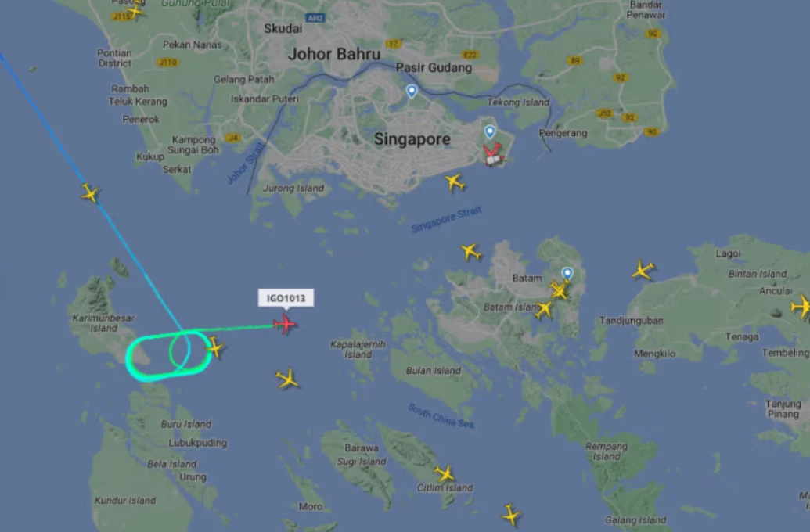Click the yellow aircraft just south of Singapore's coast

pyautogui.click(x=455, y=182)
